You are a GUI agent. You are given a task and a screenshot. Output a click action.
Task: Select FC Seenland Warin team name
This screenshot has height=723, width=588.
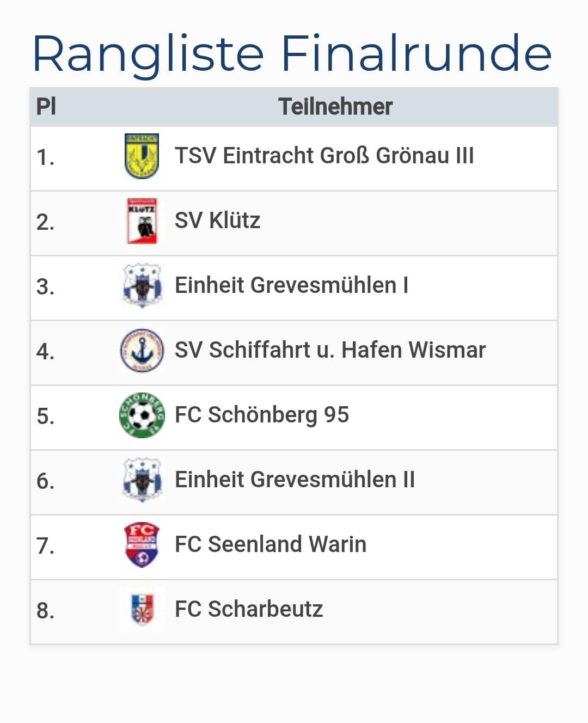(271, 544)
